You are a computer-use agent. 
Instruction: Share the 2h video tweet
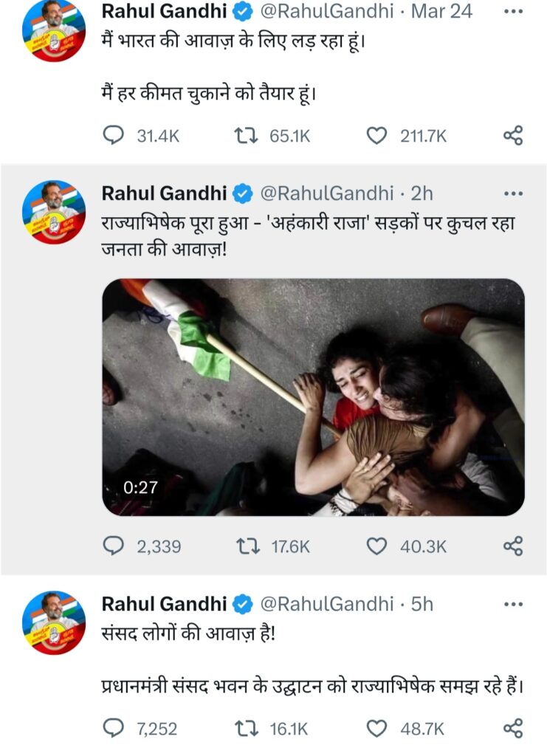513,546
